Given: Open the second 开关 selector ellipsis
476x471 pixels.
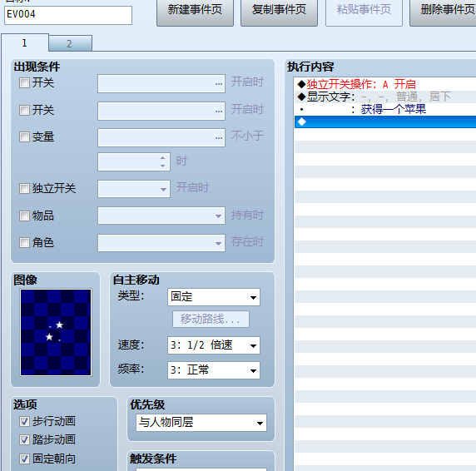Looking at the screenshot, I should (x=219, y=111).
